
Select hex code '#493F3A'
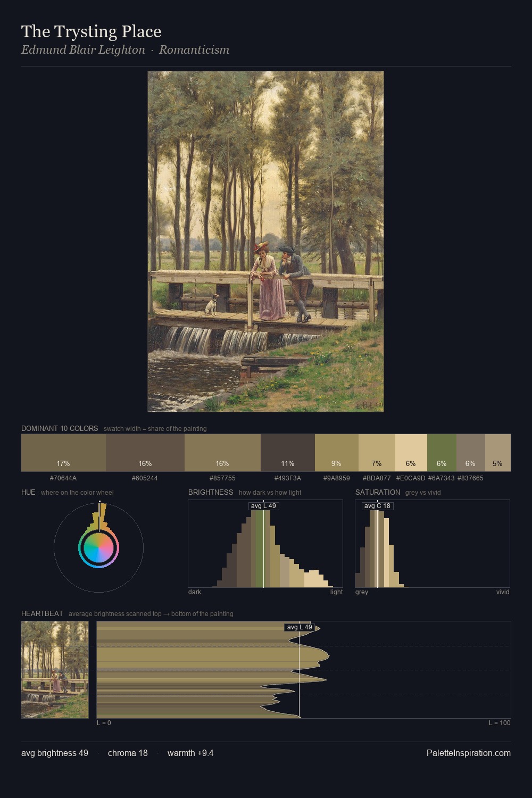tap(288, 478)
